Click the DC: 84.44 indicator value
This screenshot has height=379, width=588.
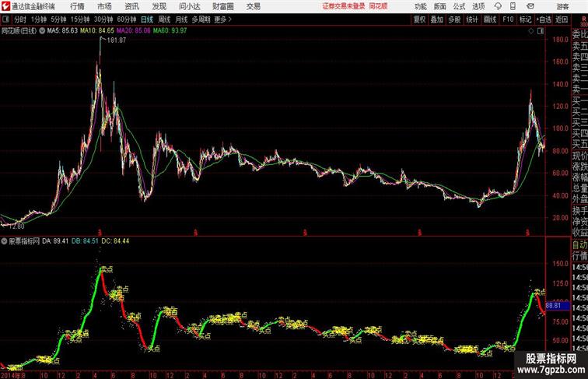115,241
